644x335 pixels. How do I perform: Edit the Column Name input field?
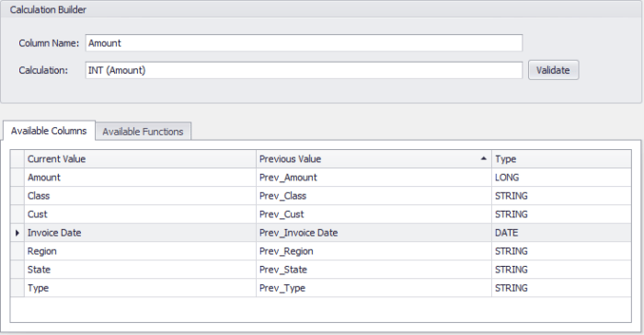(304, 42)
